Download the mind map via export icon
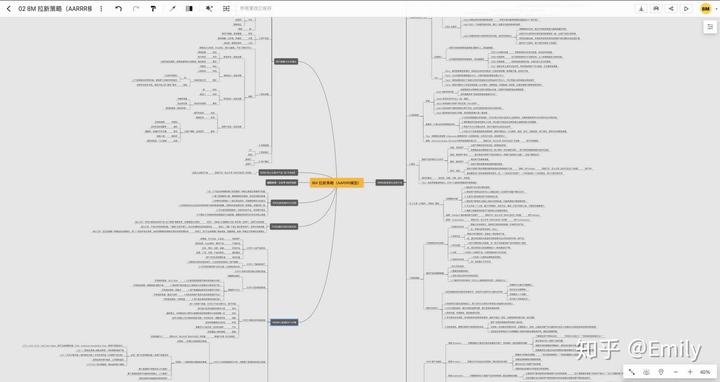 click(641, 9)
